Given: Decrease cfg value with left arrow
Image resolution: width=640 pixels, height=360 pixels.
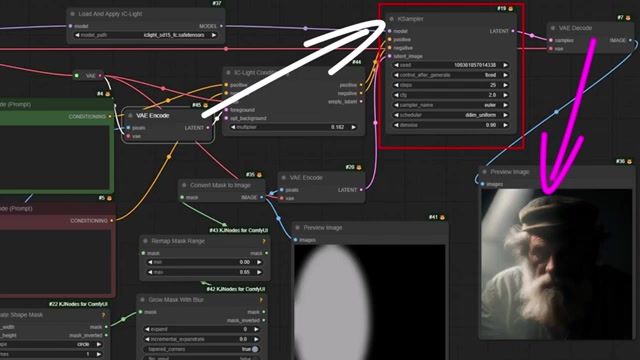Looking at the screenshot, I should (396, 95).
